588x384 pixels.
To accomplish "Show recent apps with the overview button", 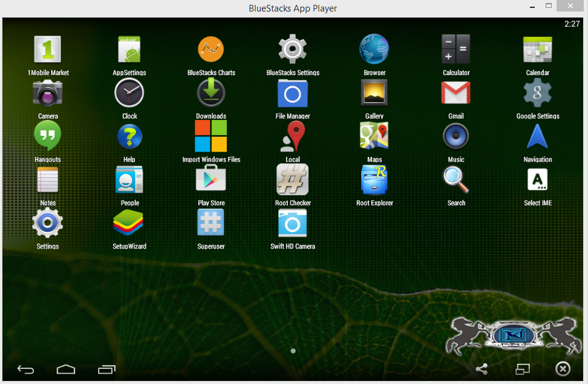I will (x=107, y=369).
